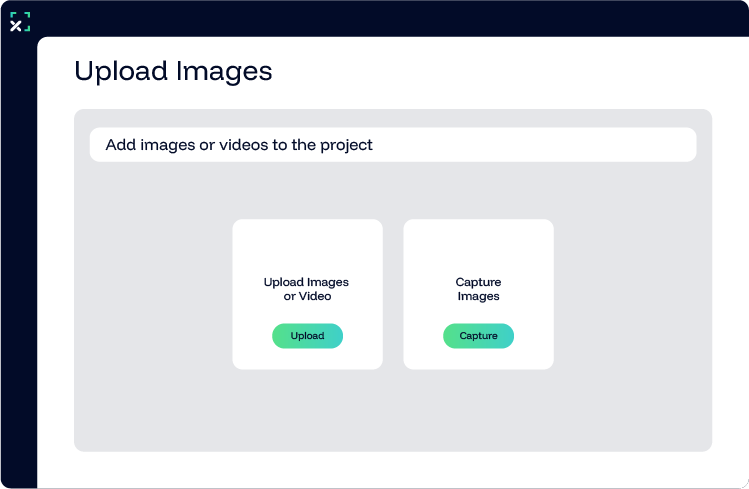Click the gray panel area right of the capture card
The width and height of the screenshot is (749, 489).
coord(632,294)
